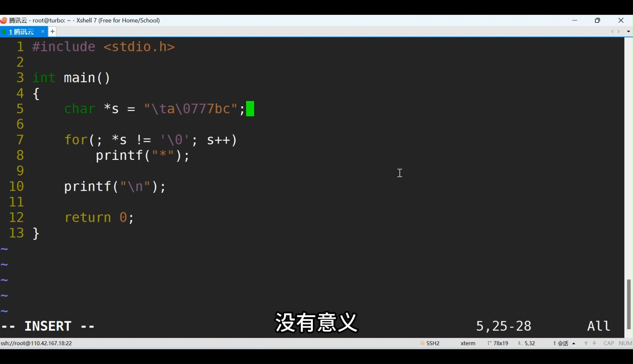Click the green connection dot on the 腾讯云 tab
The width and height of the screenshot is (633, 364).
coord(4,31)
